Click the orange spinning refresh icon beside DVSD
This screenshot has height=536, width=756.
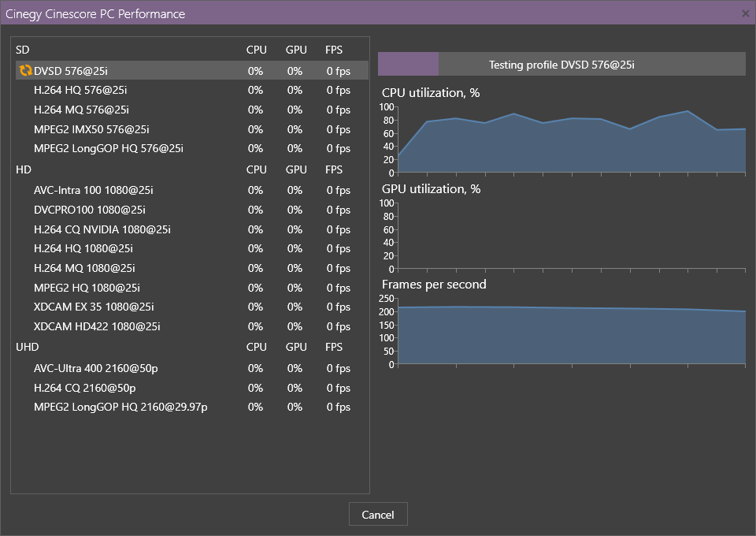[25, 70]
